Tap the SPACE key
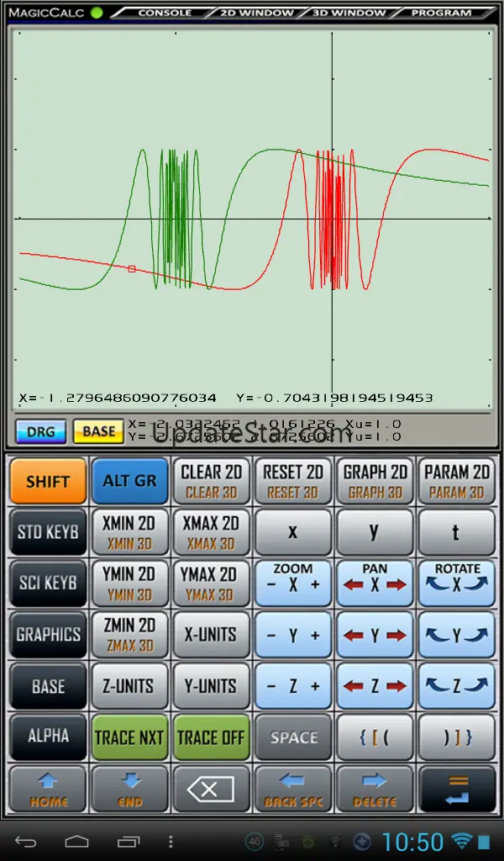Viewport: 504px width, 861px height. [x=293, y=737]
